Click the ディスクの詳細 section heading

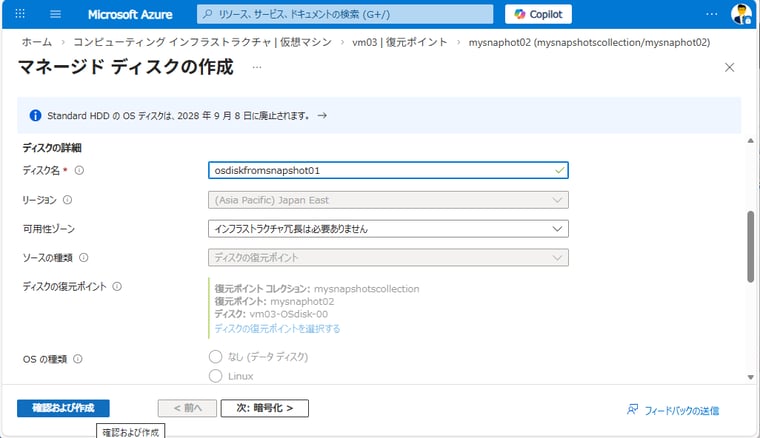[x=52, y=148]
